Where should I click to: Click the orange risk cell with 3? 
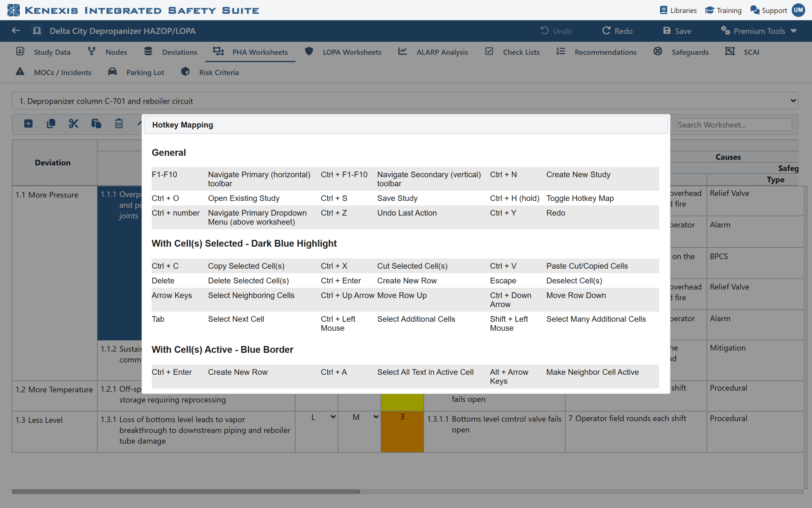(x=402, y=432)
